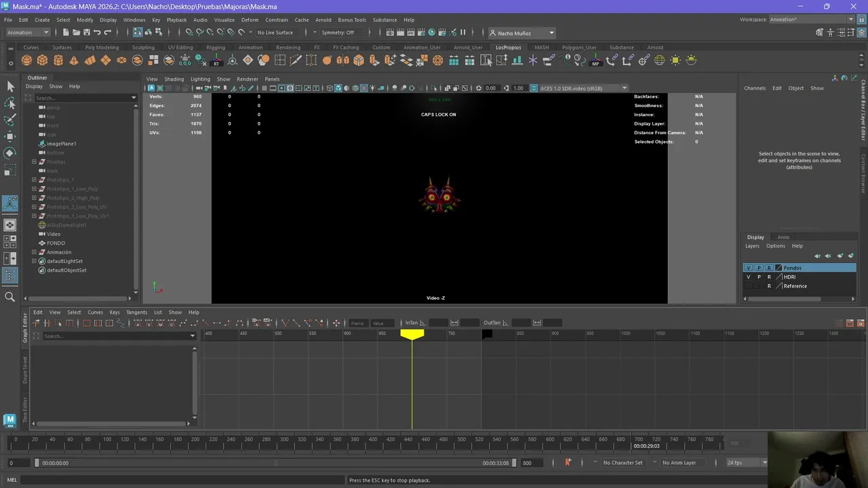Activate the Select tool arrow in toolbox
The image size is (868, 488).
(10, 86)
